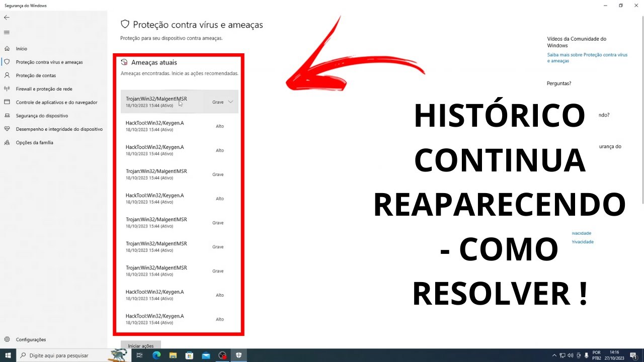
Task: Go back using the back arrow
Action: pos(7,17)
